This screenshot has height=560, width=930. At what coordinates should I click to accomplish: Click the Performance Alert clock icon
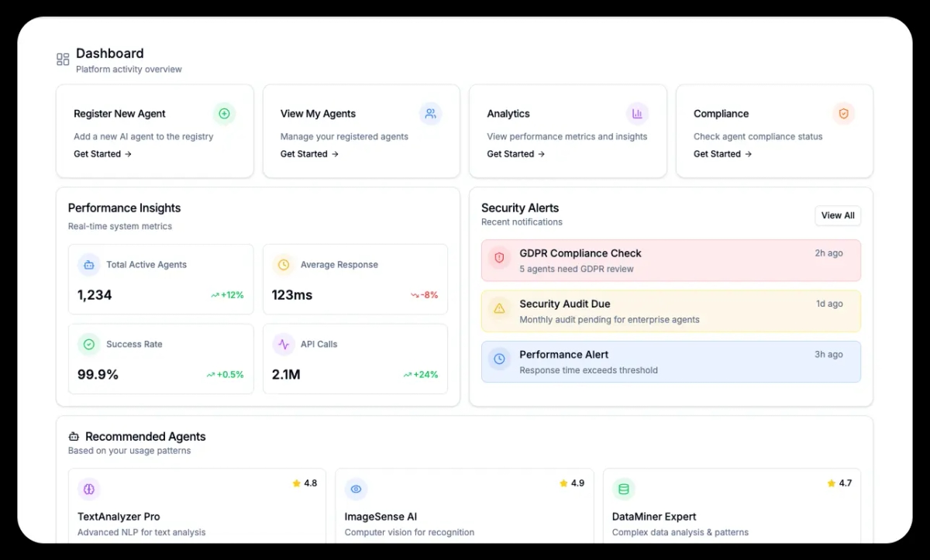(499, 359)
